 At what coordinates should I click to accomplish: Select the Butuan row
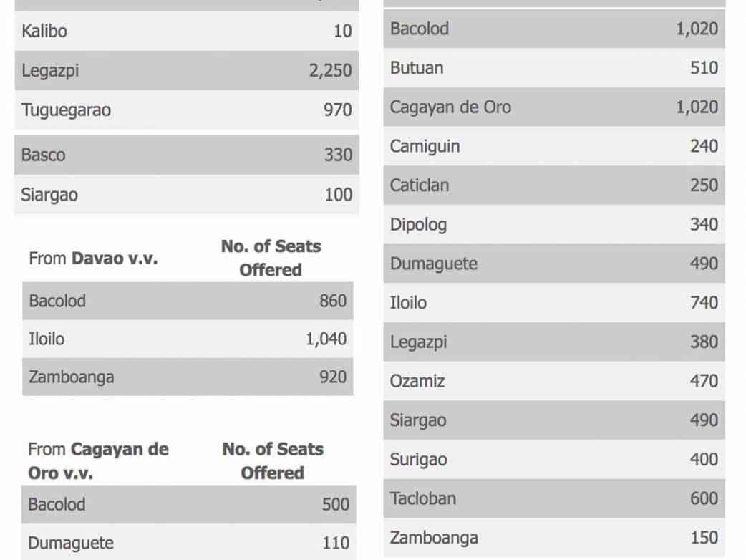click(x=553, y=68)
